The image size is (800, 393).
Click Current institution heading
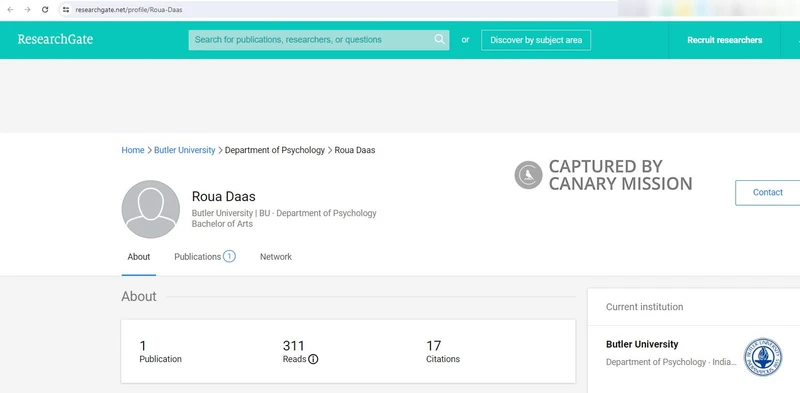[x=644, y=307]
